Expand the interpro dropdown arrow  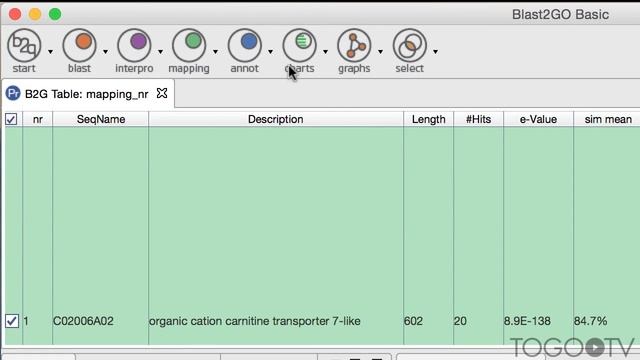[x=160, y=52]
